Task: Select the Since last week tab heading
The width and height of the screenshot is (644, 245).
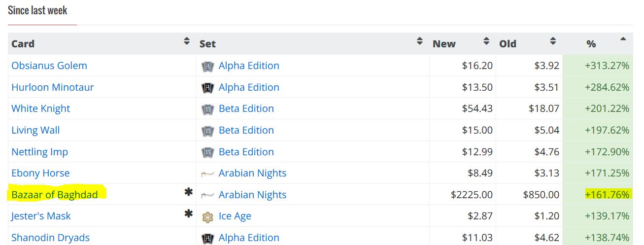Action: (x=37, y=10)
